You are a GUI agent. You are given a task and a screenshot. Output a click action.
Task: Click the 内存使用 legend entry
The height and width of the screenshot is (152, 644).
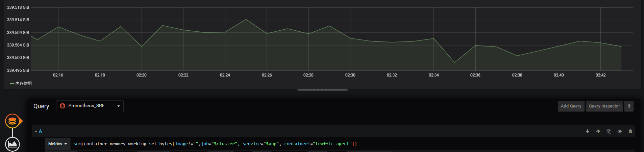pos(21,84)
